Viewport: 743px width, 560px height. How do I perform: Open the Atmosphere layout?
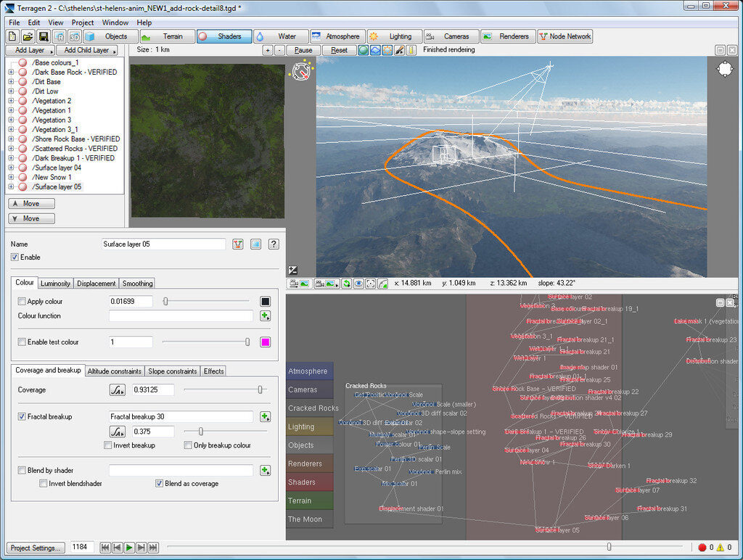point(338,36)
